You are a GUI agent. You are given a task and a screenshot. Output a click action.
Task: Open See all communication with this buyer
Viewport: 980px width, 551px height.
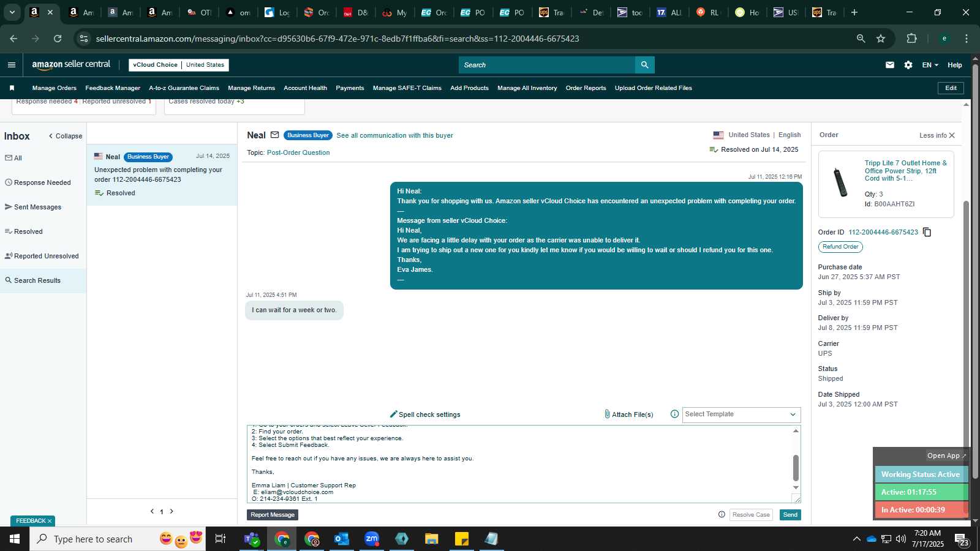point(394,135)
